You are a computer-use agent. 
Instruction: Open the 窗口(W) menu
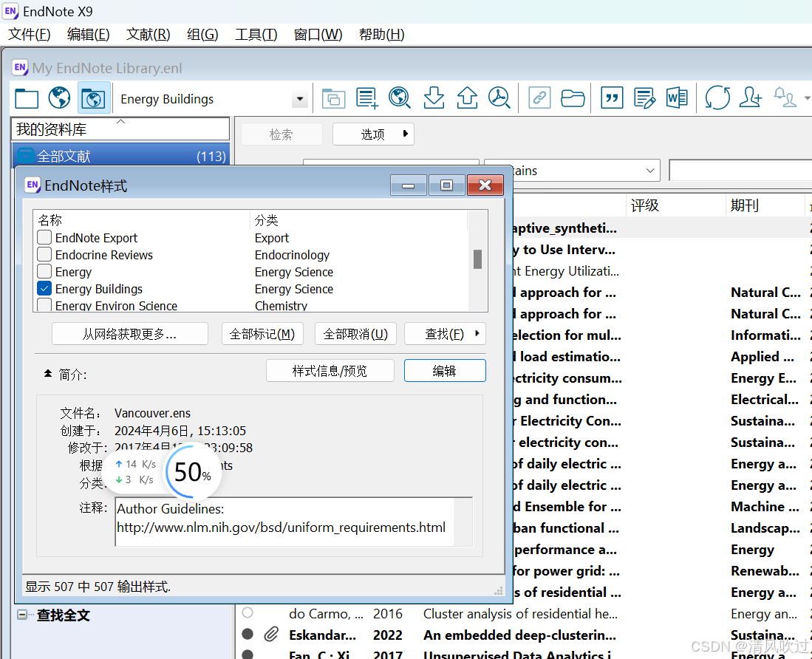318,35
